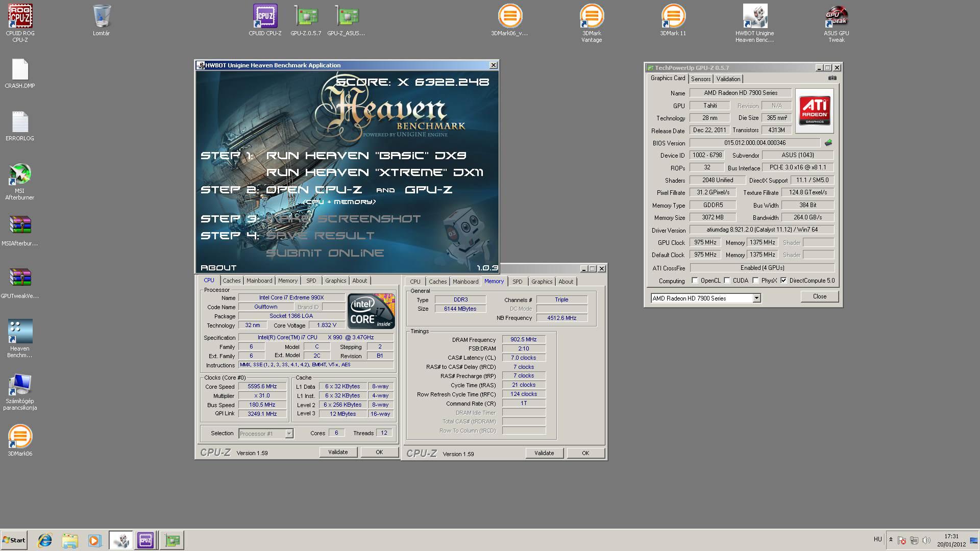The width and height of the screenshot is (980, 551).
Task: Click Close button in GPU-Z
Action: [819, 296]
